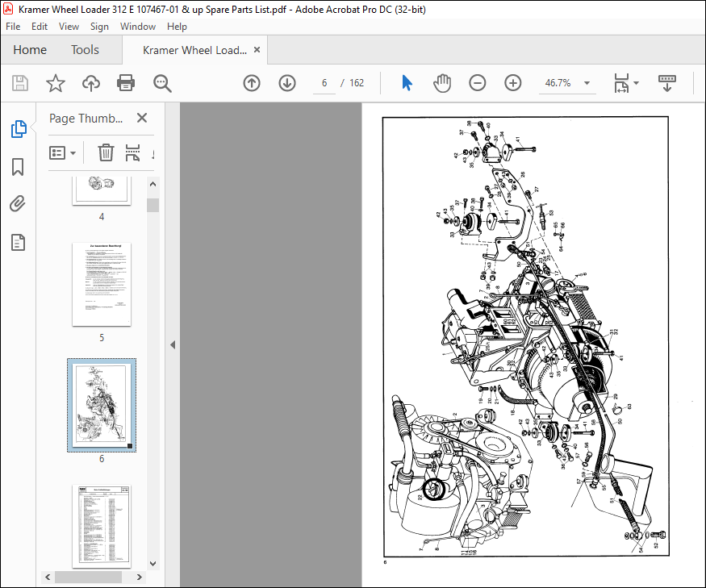Click the fit page width icon
Viewport: 706px width, 588px height.
tap(621, 83)
